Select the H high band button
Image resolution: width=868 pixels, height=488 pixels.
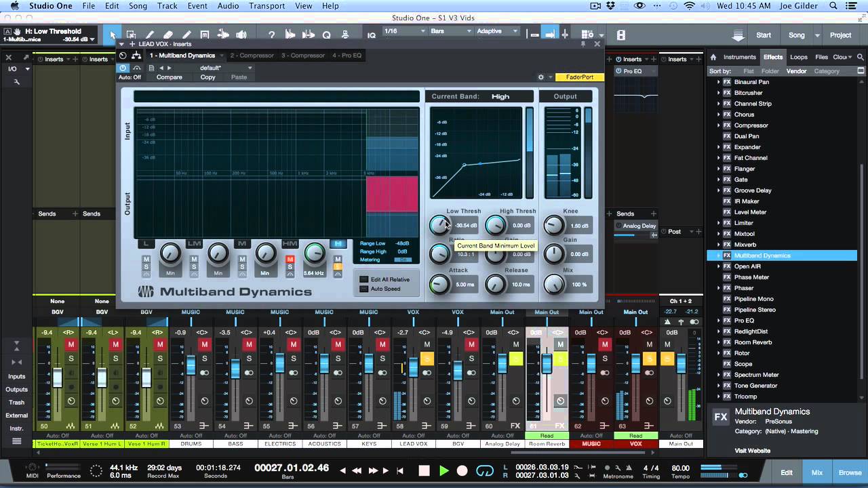338,243
